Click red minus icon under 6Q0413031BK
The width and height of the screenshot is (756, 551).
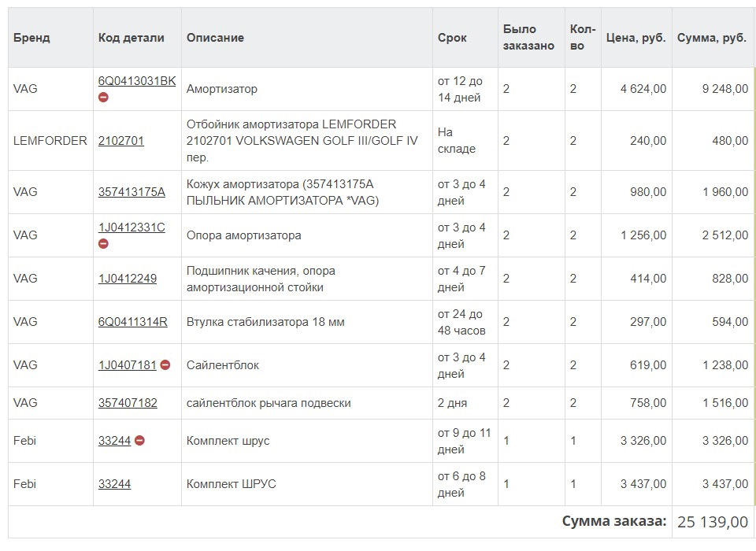pos(103,98)
